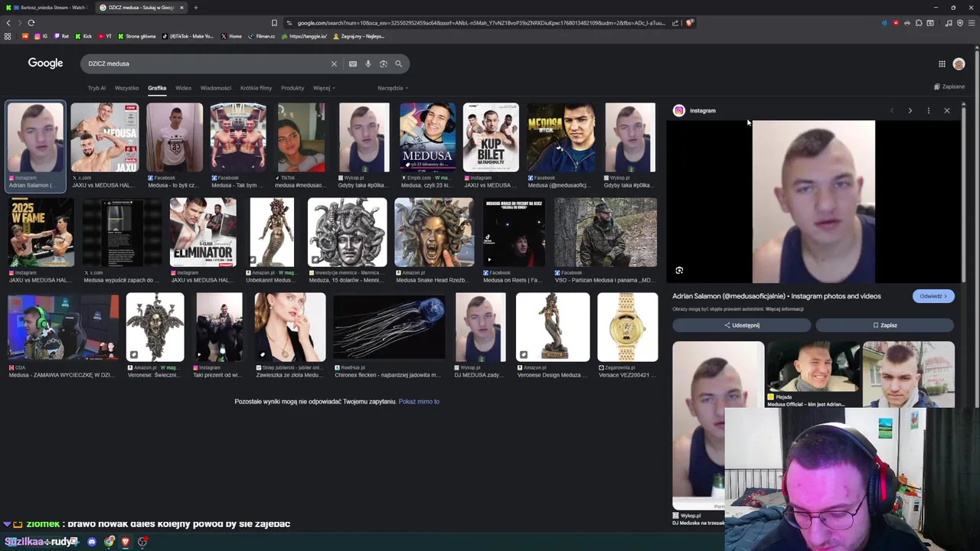Switch to Produkty tab
This screenshot has width=980, height=551.
[292, 88]
